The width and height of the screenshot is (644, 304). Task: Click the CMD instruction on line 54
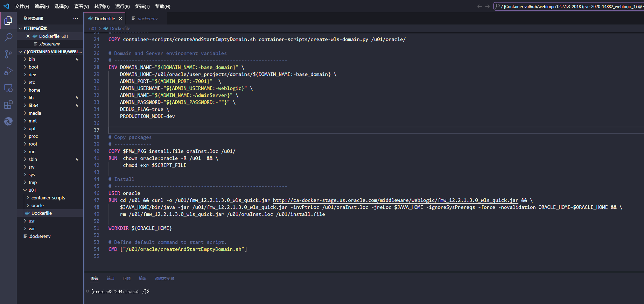[x=113, y=249]
